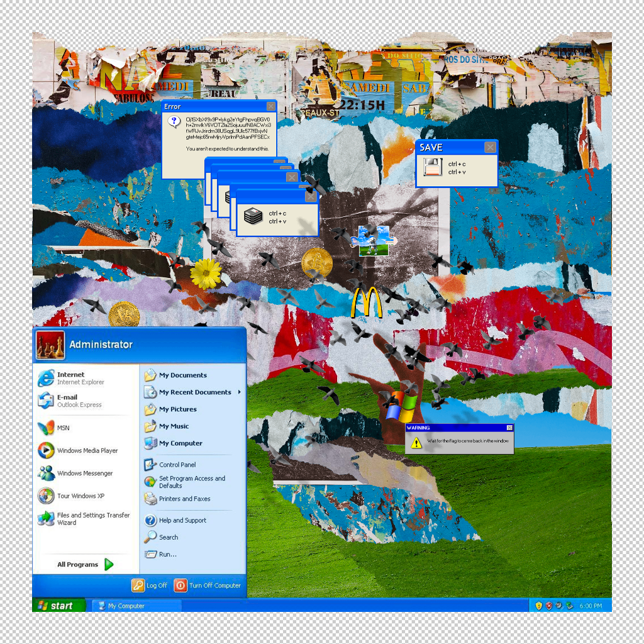Screen dimensions: 644x644
Task: Open the Run... dialog
Action: pos(160,554)
